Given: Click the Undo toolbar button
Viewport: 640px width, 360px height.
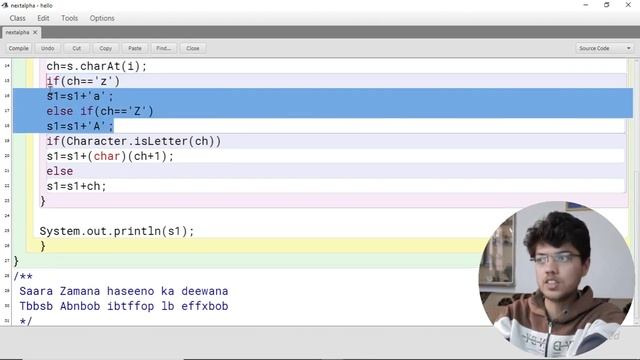Looking at the screenshot, I should pyautogui.click(x=47, y=48).
